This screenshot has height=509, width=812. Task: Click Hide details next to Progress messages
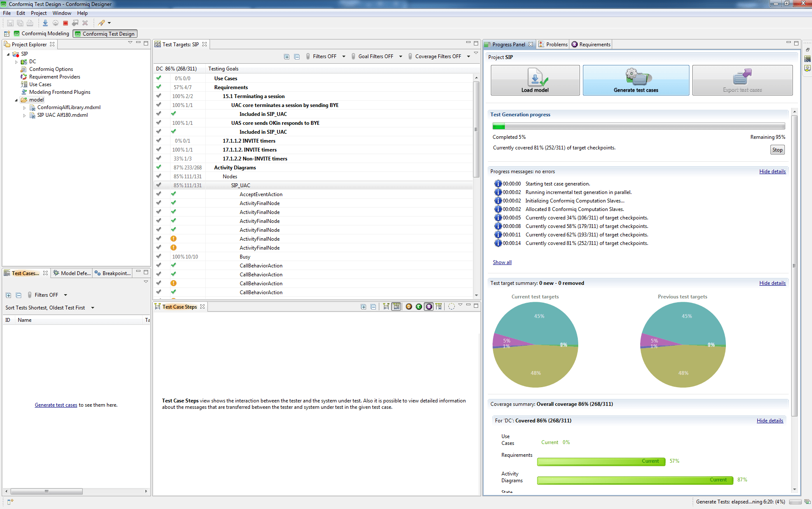point(772,172)
